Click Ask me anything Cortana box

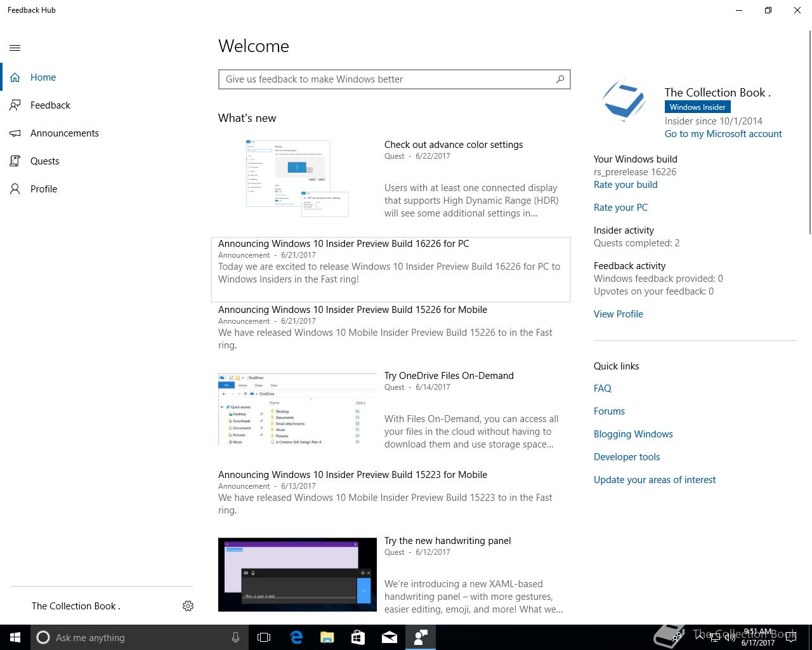[138, 637]
